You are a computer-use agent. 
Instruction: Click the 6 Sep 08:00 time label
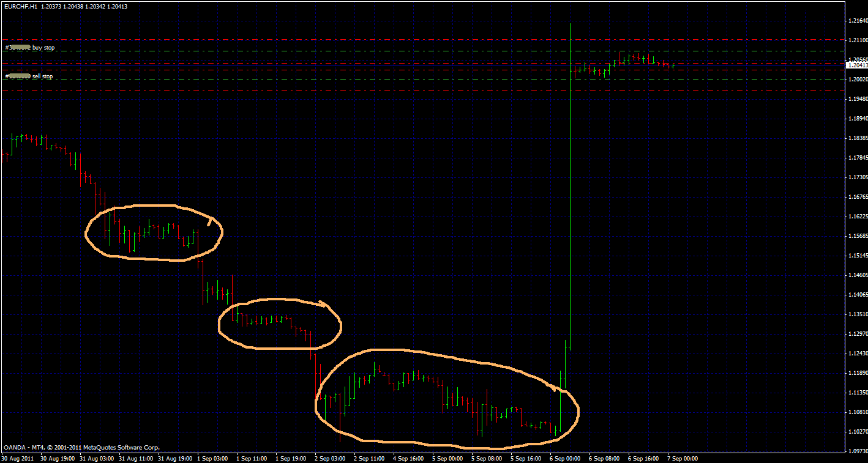point(605,458)
